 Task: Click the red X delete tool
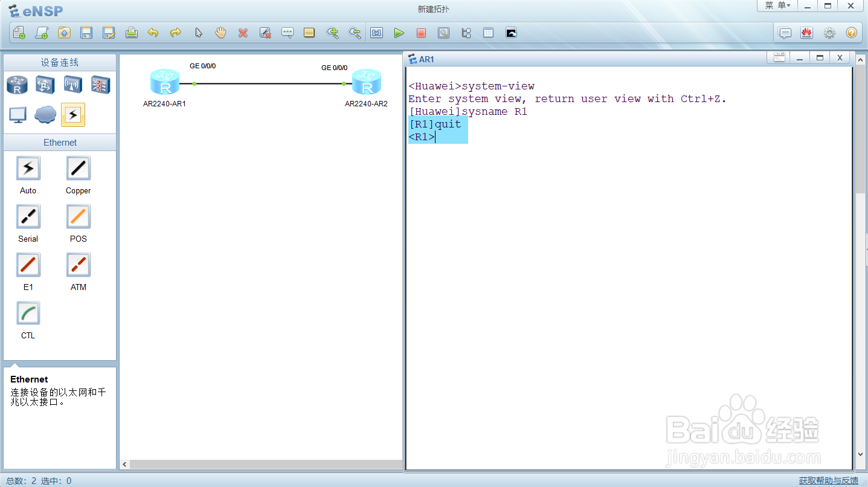243,33
